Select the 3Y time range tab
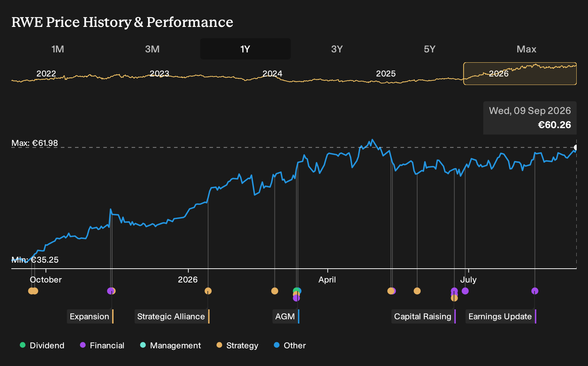 click(x=337, y=49)
